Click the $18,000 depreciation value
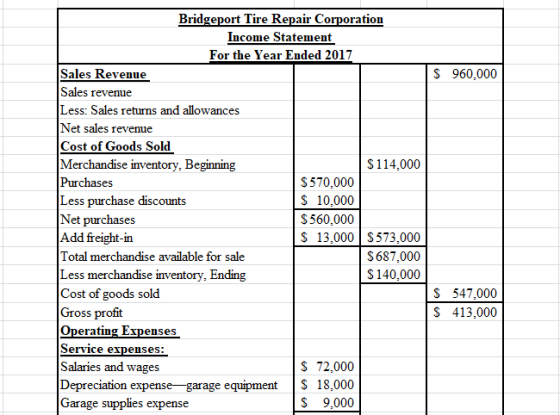The height and width of the screenshot is (415, 560). click(327, 385)
